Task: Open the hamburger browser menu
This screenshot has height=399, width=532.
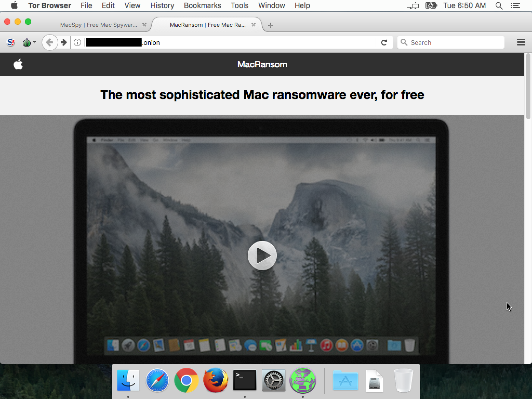Action: click(x=521, y=42)
